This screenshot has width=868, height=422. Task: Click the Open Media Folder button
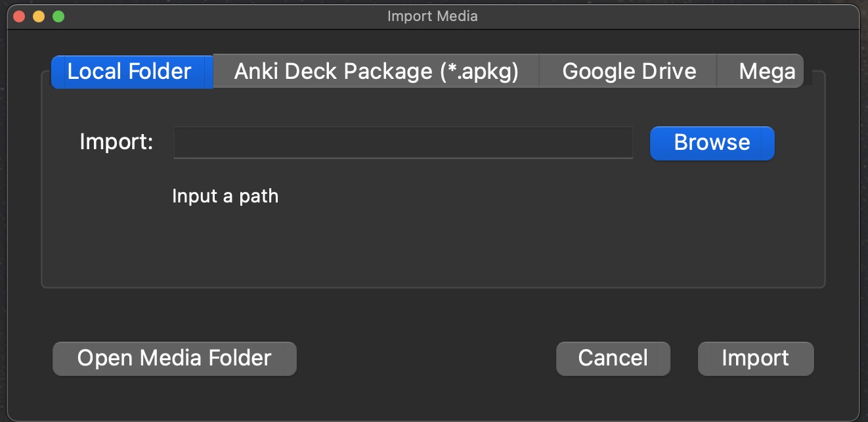point(175,358)
